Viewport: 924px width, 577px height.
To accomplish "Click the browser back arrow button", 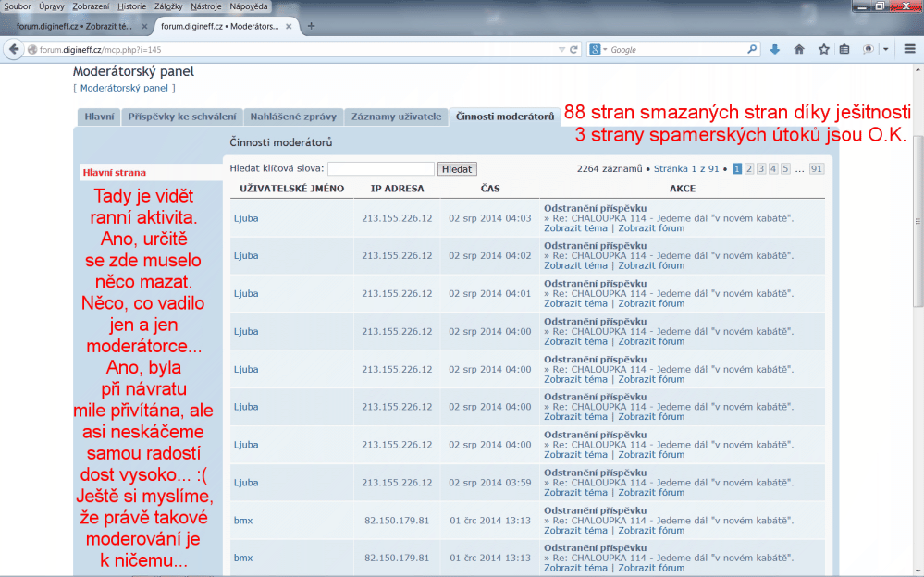I will [14, 49].
